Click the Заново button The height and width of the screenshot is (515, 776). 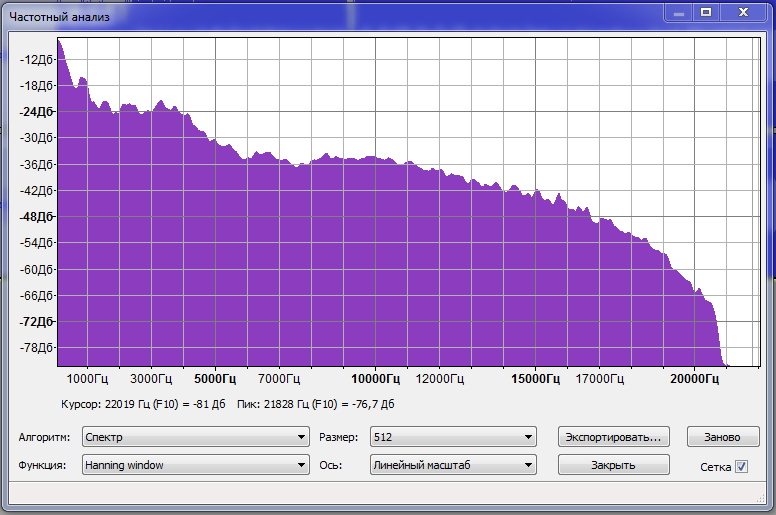[723, 437]
